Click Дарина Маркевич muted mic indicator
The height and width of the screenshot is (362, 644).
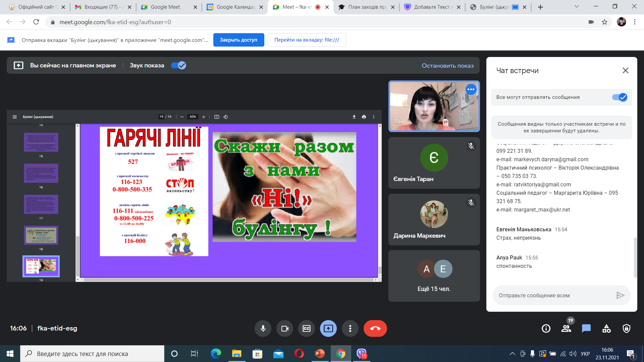(x=471, y=202)
